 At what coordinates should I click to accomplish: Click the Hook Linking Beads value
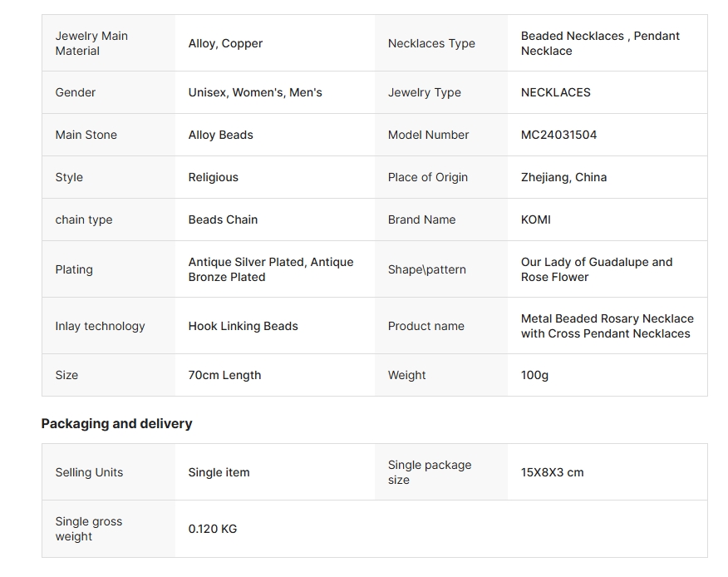click(243, 326)
